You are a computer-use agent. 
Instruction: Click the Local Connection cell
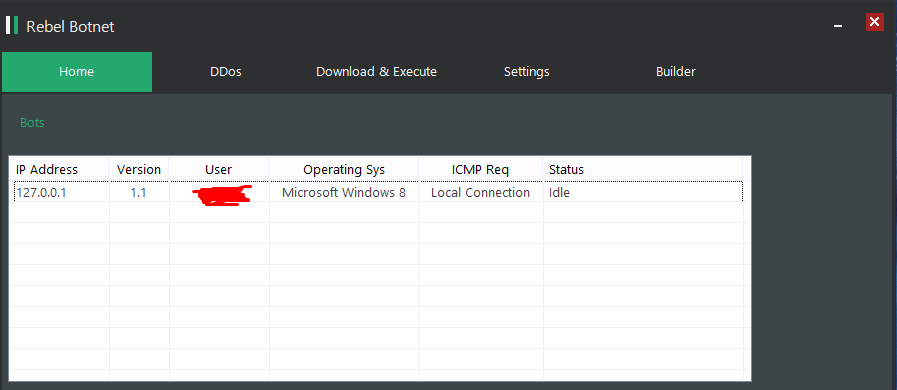(481, 193)
